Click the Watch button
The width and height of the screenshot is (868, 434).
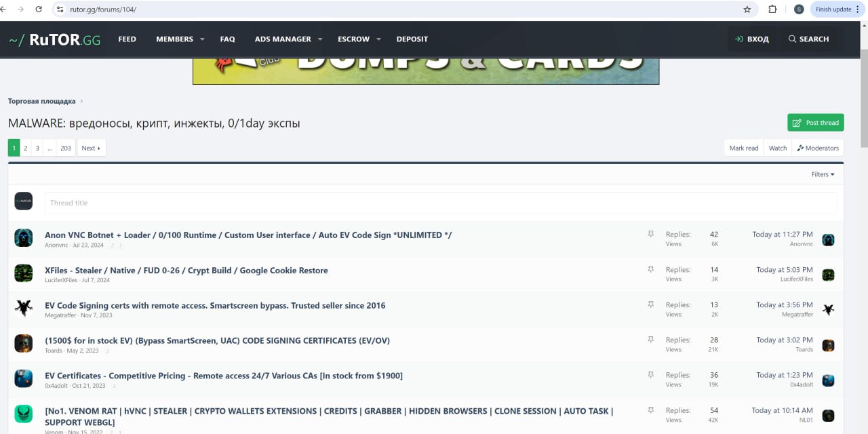coord(778,148)
